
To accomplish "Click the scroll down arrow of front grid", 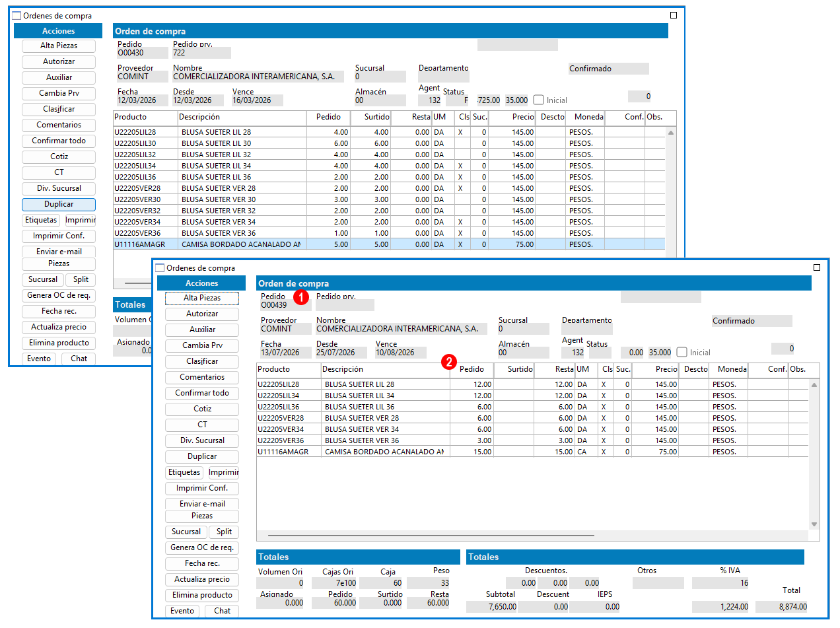I will (x=814, y=524).
